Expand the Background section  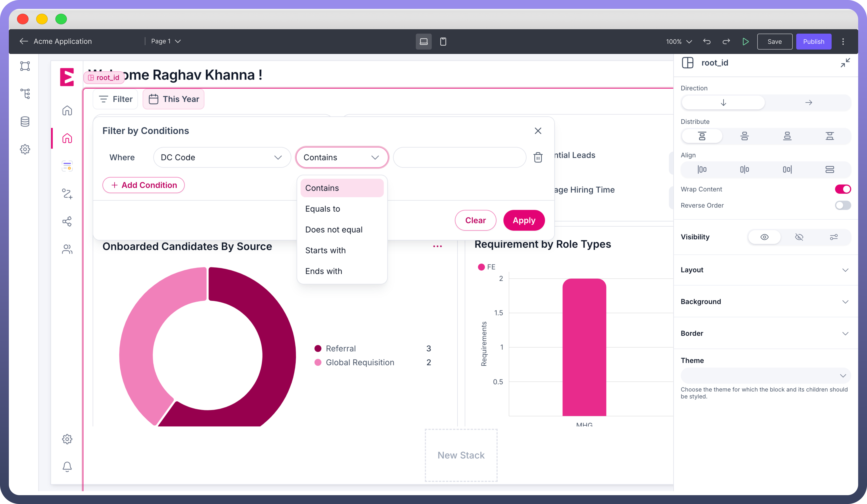(765, 302)
